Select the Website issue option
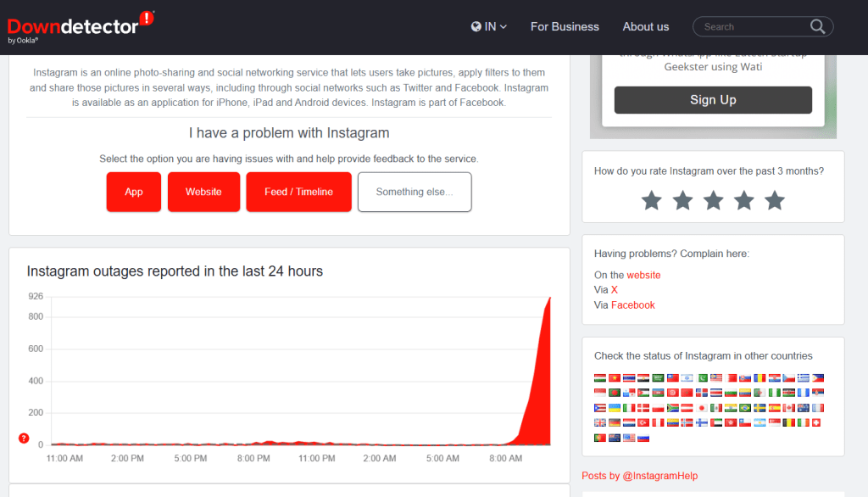This screenshot has width=868, height=497. coord(203,192)
